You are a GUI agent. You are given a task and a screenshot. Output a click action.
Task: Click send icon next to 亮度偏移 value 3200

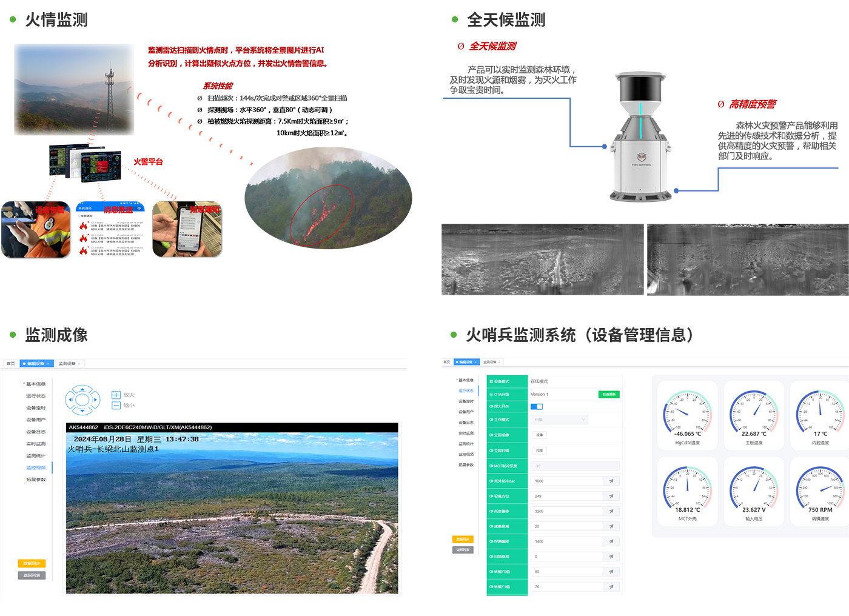tap(611, 511)
